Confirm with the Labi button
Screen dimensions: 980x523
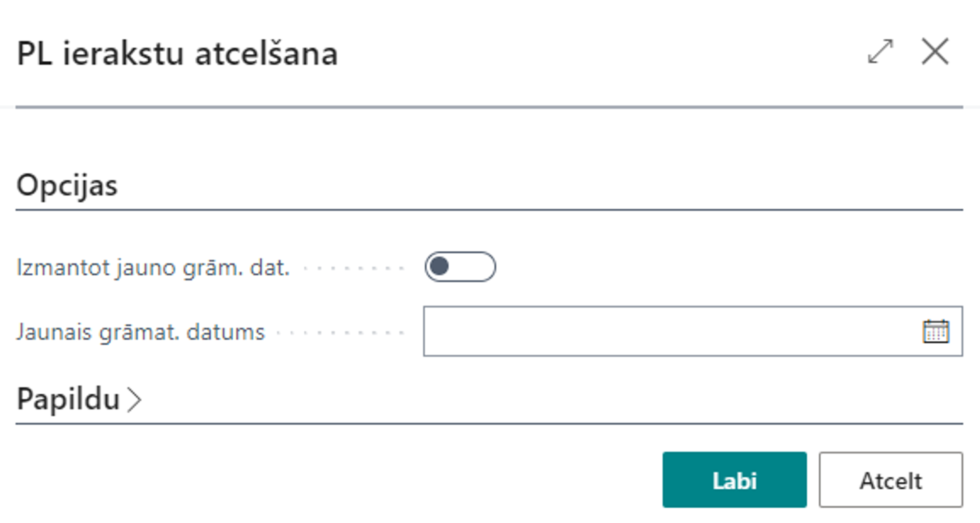734,480
